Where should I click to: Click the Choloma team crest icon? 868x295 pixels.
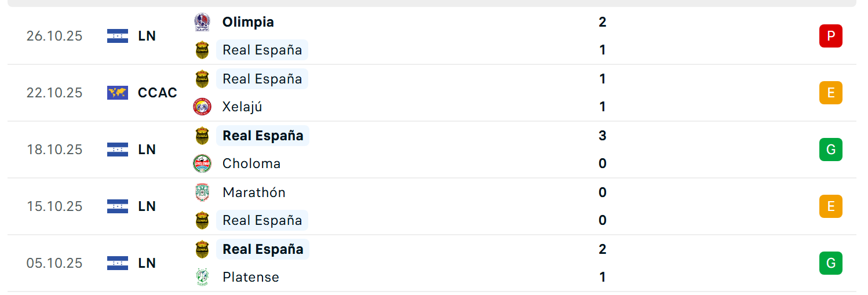[x=202, y=163]
